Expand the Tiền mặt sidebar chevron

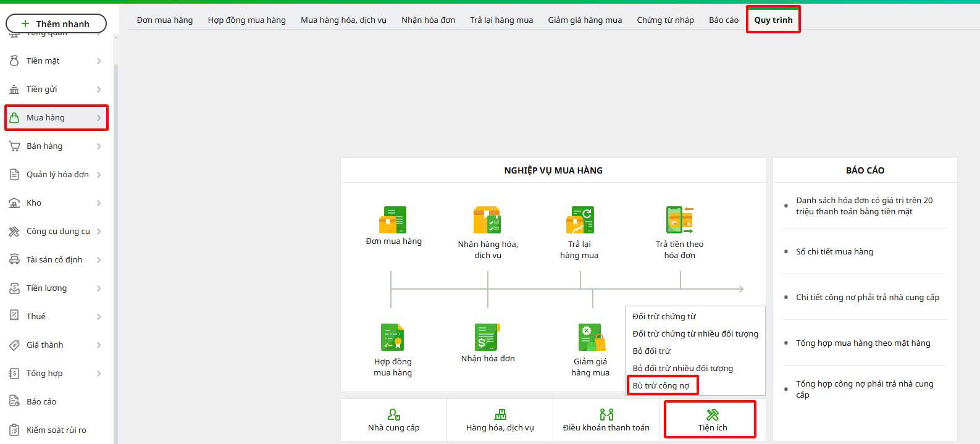pyautogui.click(x=99, y=61)
